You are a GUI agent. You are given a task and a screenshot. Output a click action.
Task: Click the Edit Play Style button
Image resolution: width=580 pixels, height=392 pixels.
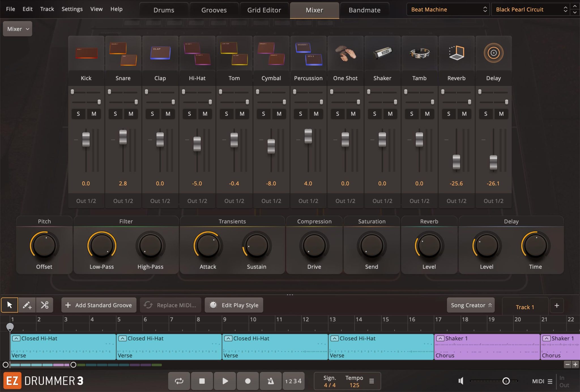(x=234, y=305)
